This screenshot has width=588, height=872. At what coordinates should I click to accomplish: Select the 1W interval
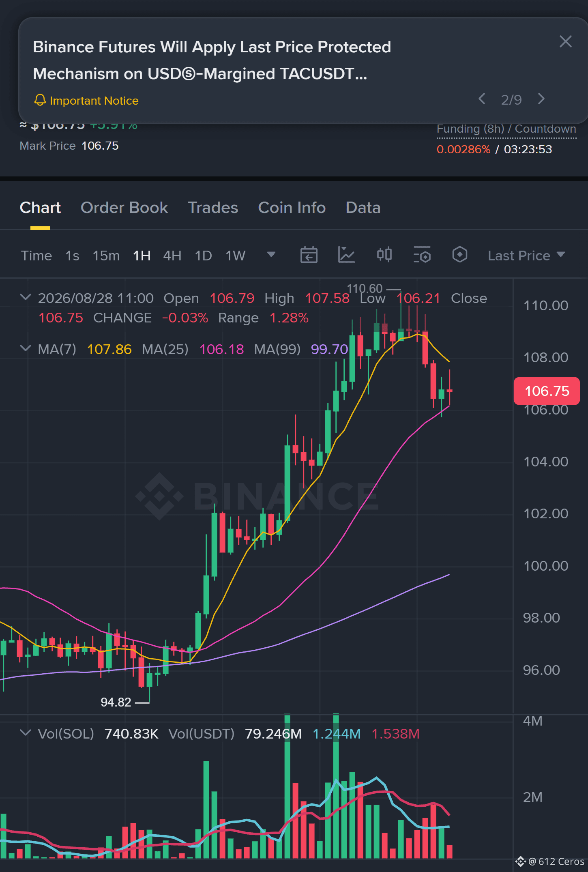point(236,256)
